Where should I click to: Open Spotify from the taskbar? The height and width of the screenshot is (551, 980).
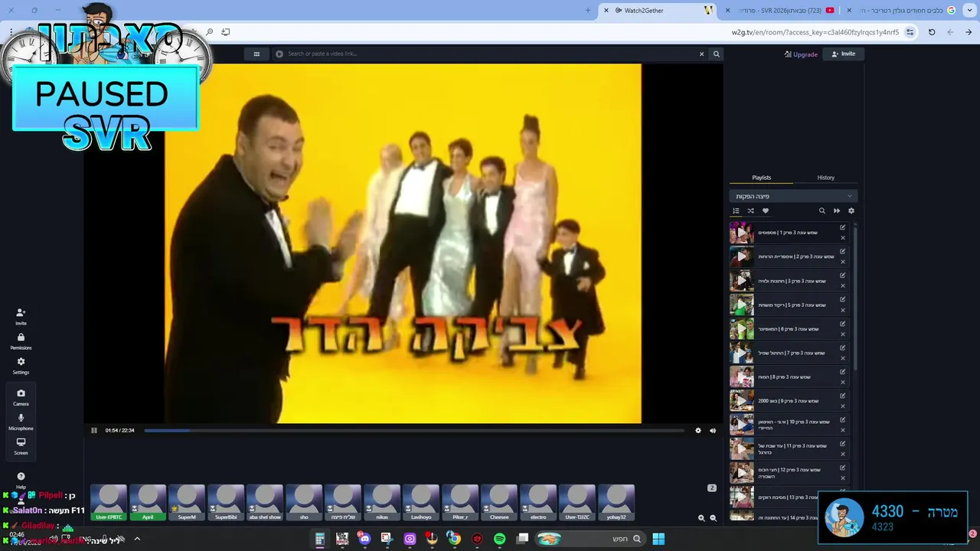point(500,539)
